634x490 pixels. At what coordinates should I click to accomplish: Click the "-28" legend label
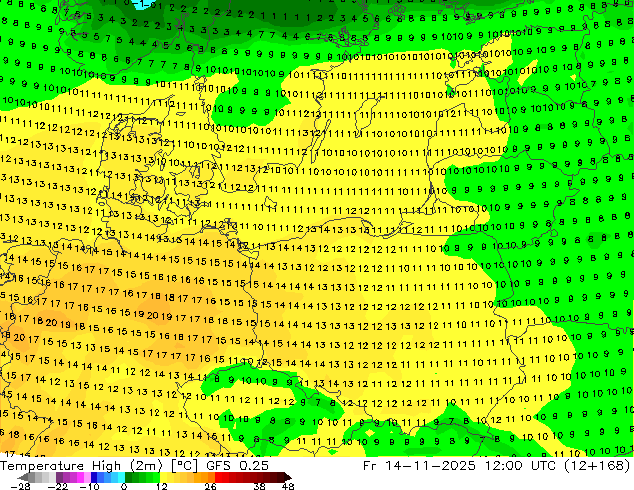20,486
